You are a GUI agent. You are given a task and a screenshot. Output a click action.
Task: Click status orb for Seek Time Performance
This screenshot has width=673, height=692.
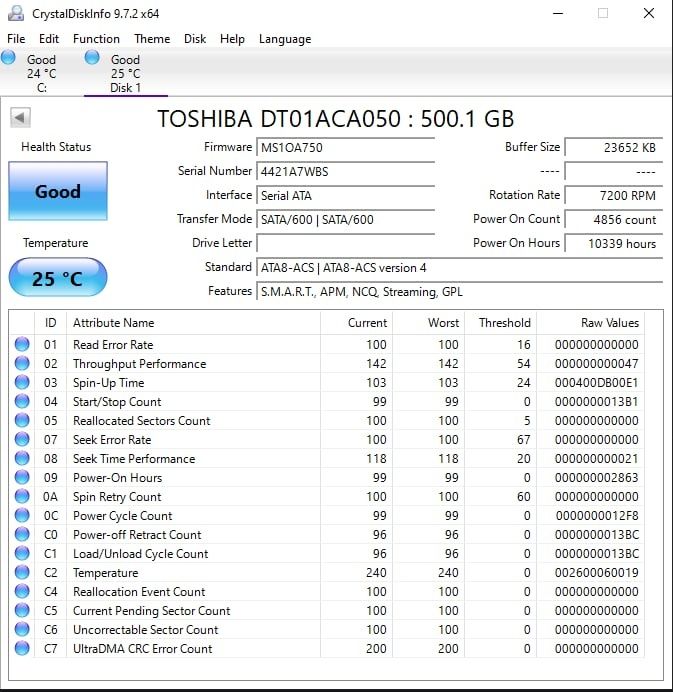pos(22,458)
